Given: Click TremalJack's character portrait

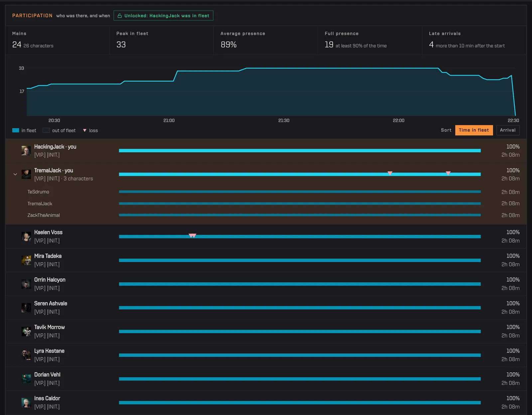Looking at the screenshot, I should click(x=26, y=174).
